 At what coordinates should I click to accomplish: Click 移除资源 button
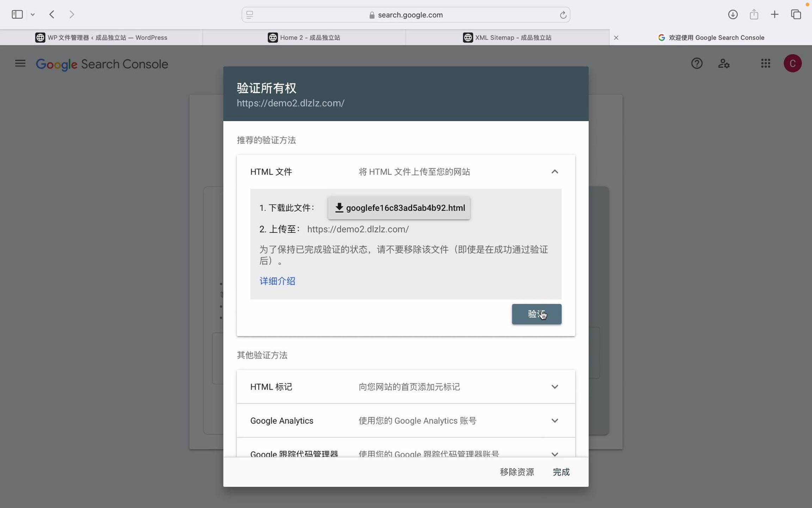517,472
